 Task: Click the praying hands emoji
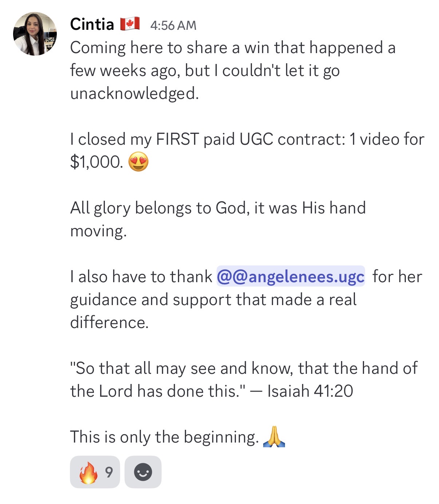[x=274, y=437]
